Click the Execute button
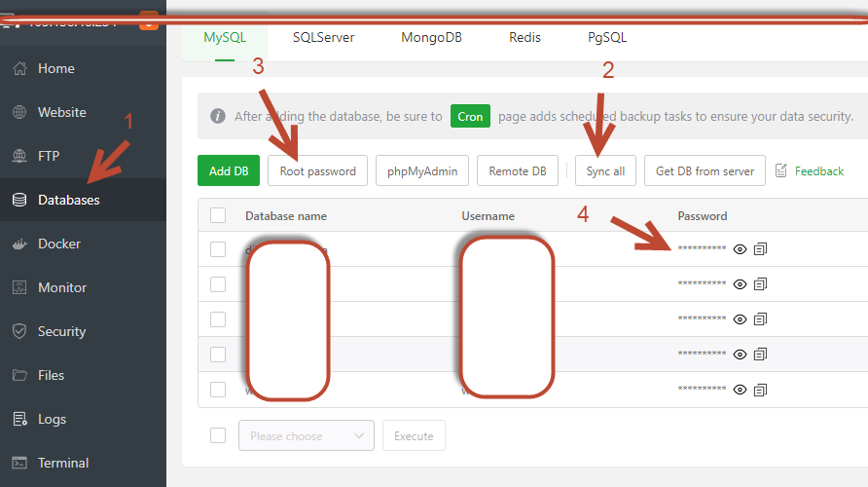This screenshot has height=487, width=868. click(414, 435)
